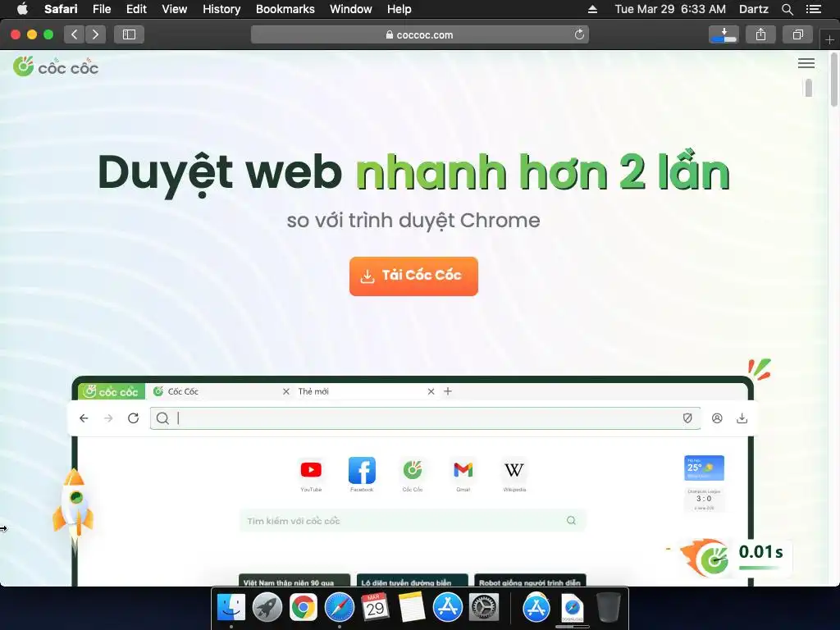The height and width of the screenshot is (630, 840).
Task: Click the Gmail shortcut in preview
Action: [x=463, y=475]
